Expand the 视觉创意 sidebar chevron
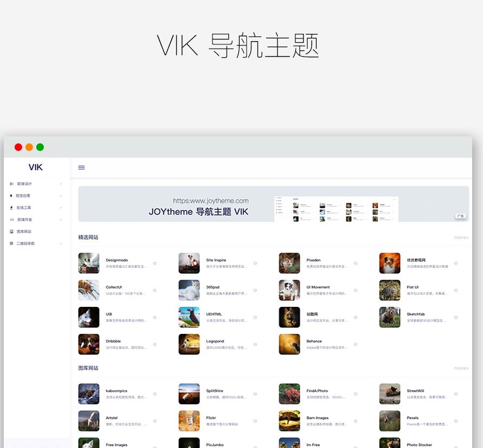This screenshot has height=448, width=483. (61, 196)
